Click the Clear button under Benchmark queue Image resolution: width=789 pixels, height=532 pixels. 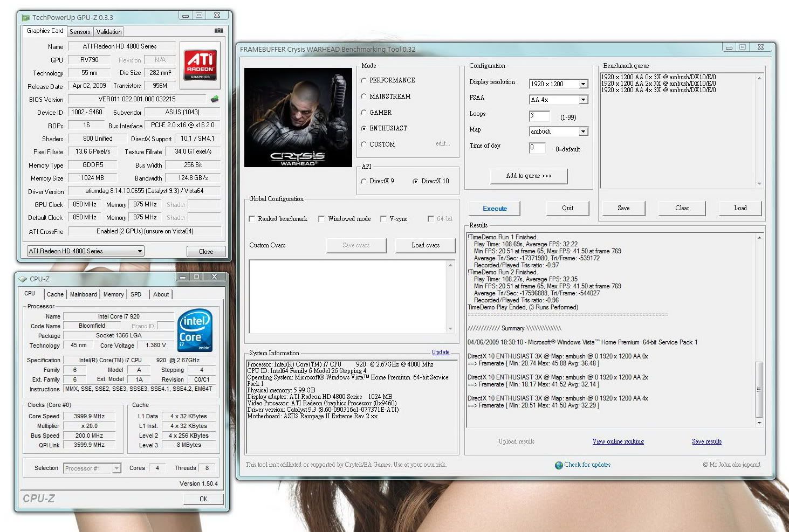(682, 208)
